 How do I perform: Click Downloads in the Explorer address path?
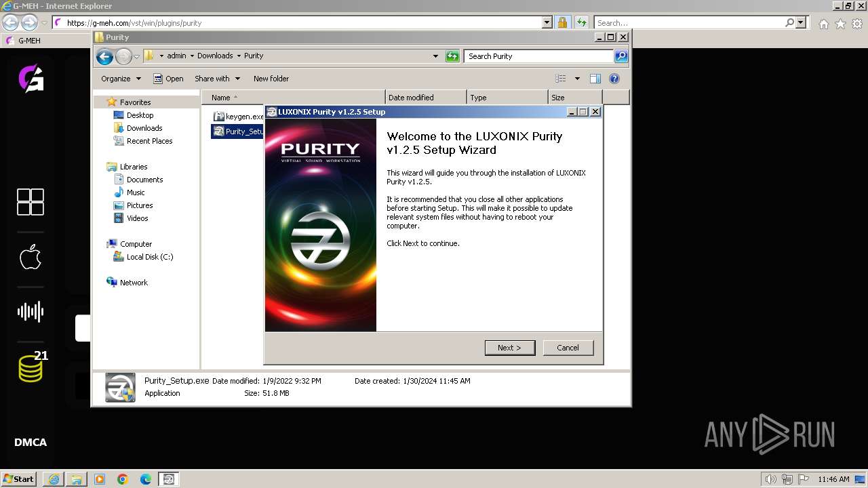[215, 56]
